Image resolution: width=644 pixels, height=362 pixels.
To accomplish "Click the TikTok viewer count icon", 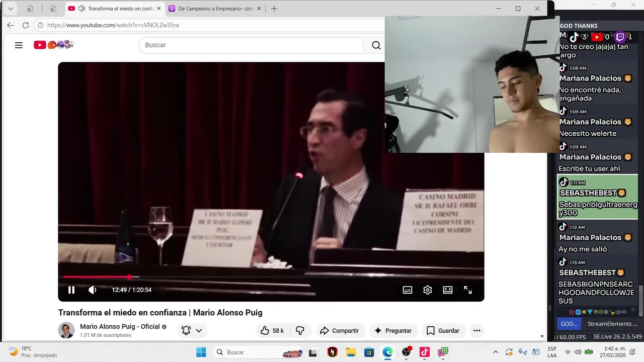I will (574, 37).
